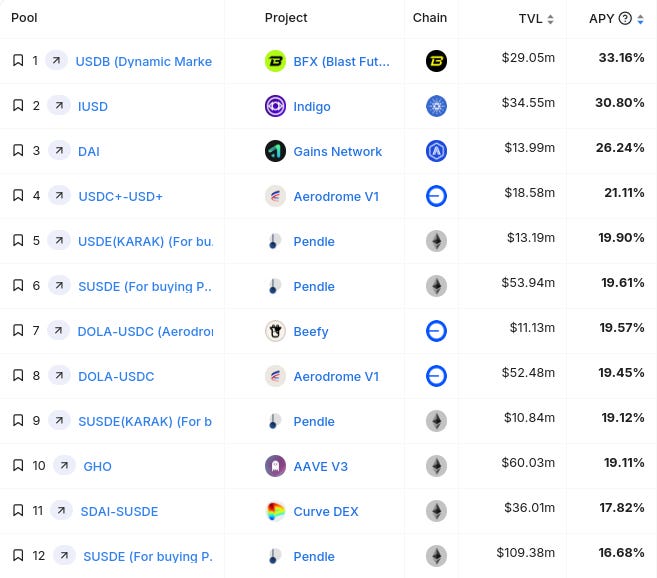
Task: Bookmark the SUSDE pool in row 12
Action: pos(18,555)
